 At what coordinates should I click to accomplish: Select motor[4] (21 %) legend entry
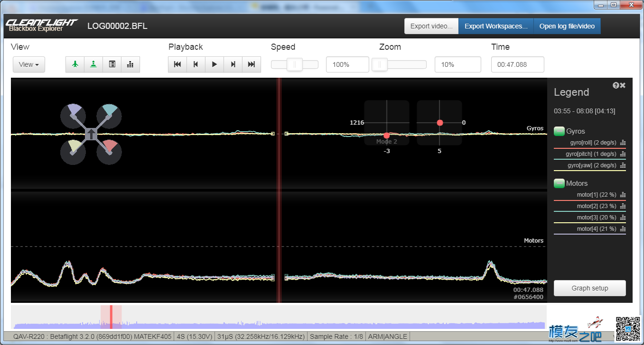tap(597, 229)
